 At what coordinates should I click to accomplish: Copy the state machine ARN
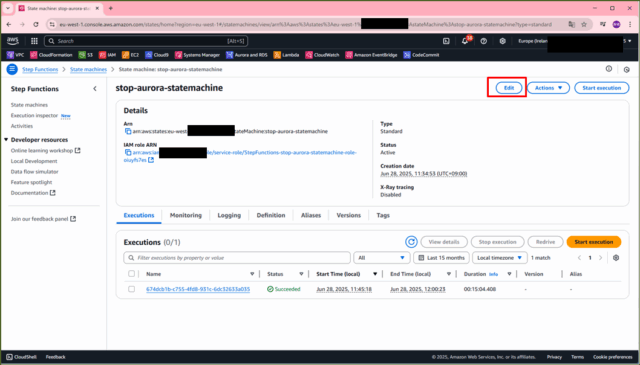(128, 131)
